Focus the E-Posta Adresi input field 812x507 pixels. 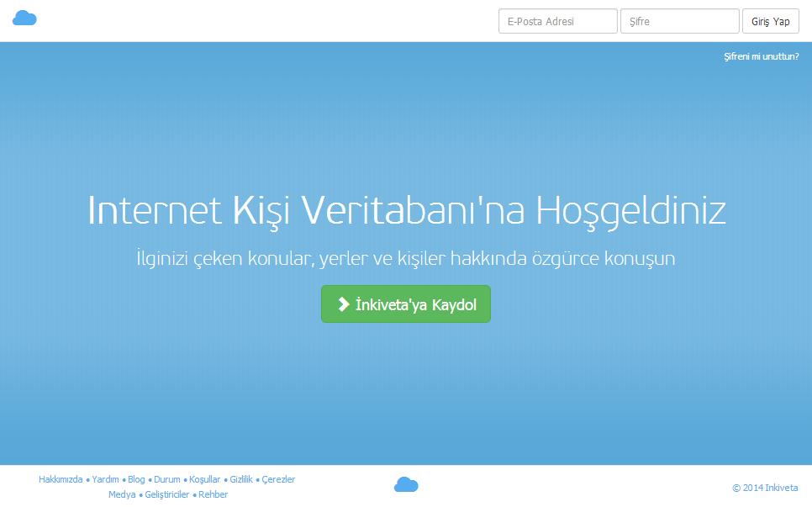point(558,21)
